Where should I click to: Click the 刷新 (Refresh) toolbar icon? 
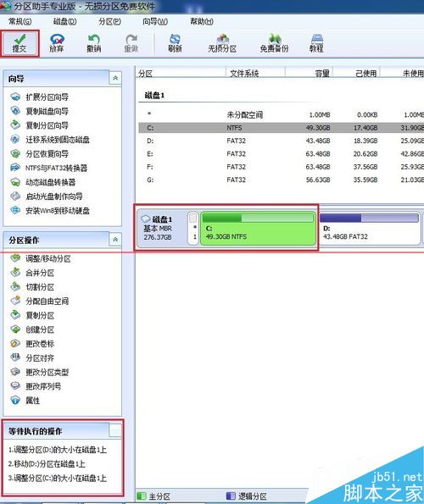pyautogui.click(x=175, y=44)
